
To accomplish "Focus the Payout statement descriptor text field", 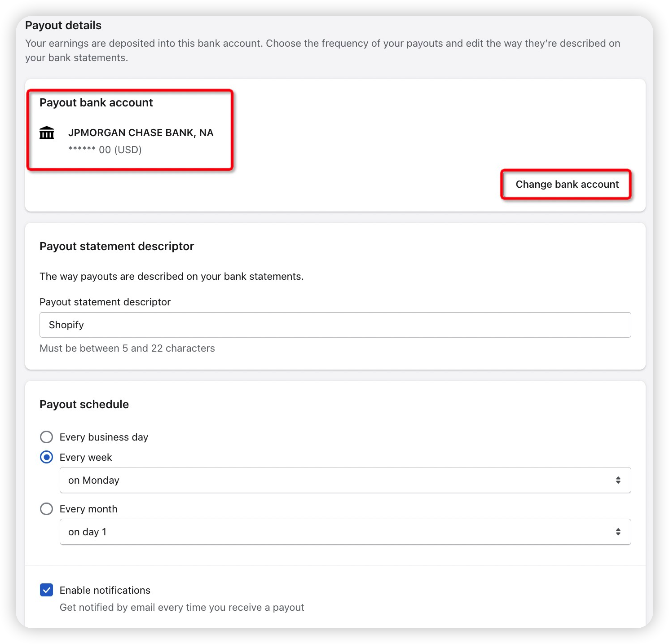I will (335, 325).
